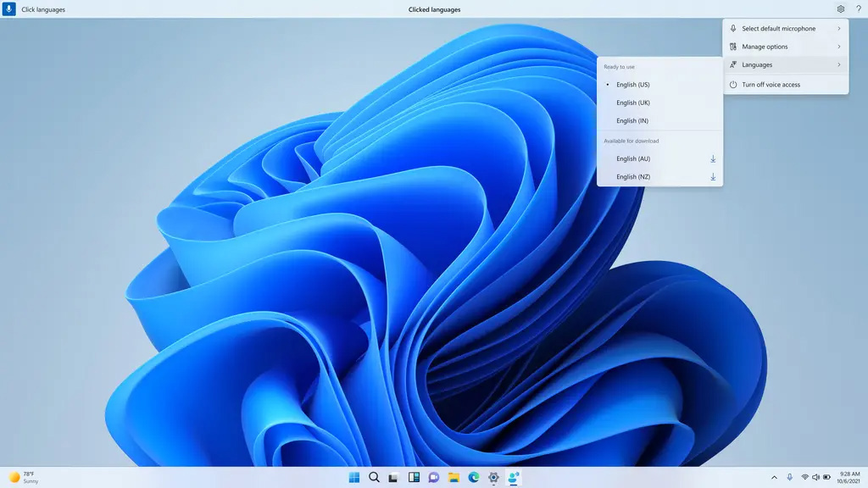The image size is (868, 488).
Task: Open the weather widget in the taskbar
Action: click(25, 477)
